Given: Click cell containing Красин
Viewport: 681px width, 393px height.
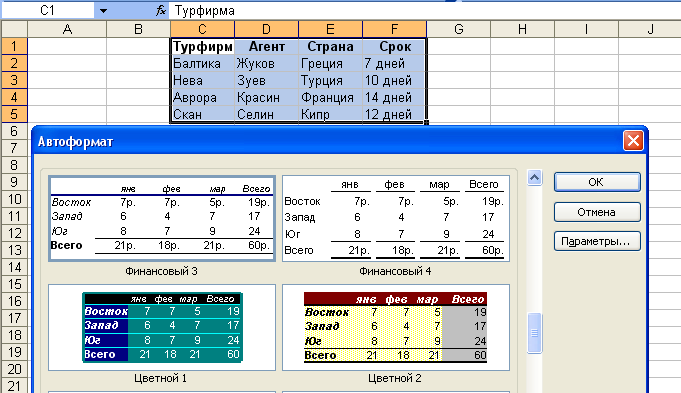Looking at the screenshot, I should coord(266,97).
